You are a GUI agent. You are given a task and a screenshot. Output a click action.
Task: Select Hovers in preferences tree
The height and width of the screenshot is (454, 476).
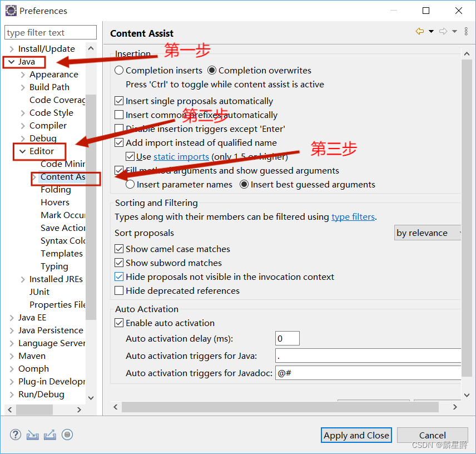click(x=55, y=203)
